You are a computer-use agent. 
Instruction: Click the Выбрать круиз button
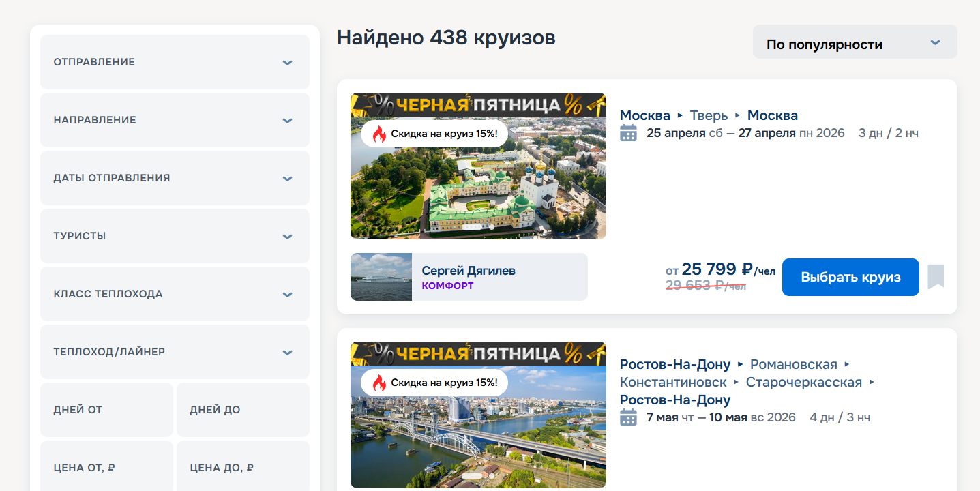850,278
